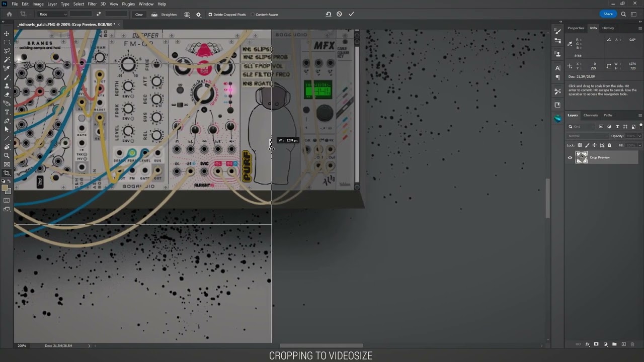
Task: Open the Paragraph panel icon
Action: (x=557, y=77)
